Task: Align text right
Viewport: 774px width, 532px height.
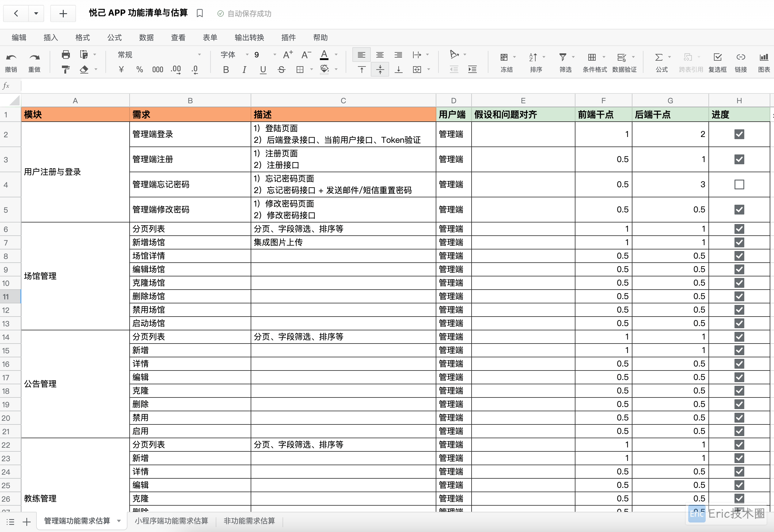Action: pyautogui.click(x=398, y=55)
